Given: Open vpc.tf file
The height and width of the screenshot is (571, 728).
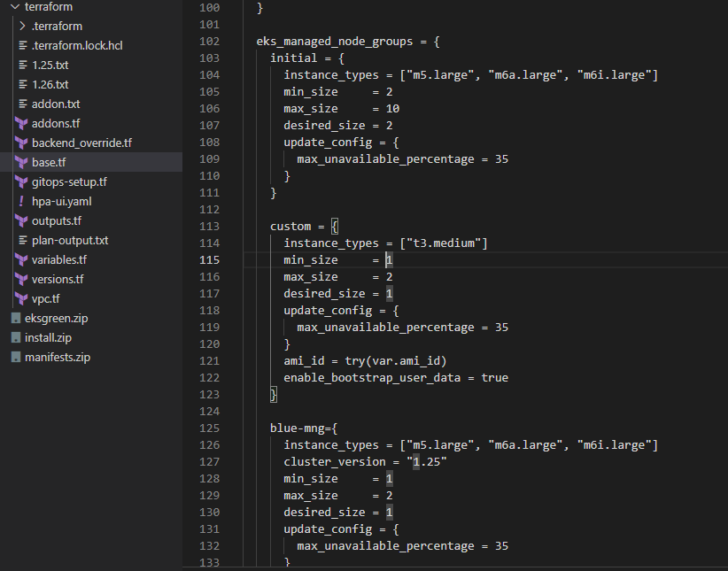Looking at the screenshot, I should pyautogui.click(x=45, y=299).
